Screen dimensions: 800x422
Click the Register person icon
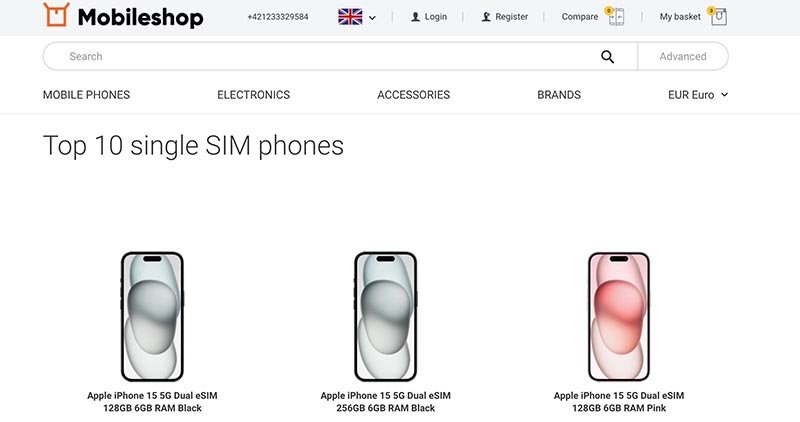[486, 17]
